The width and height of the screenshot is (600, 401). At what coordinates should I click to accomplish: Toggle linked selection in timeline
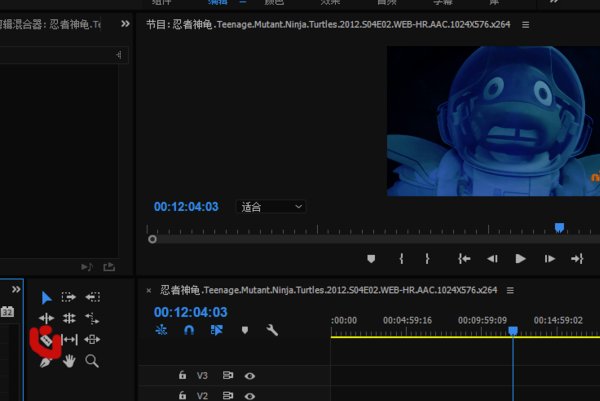[x=217, y=330]
